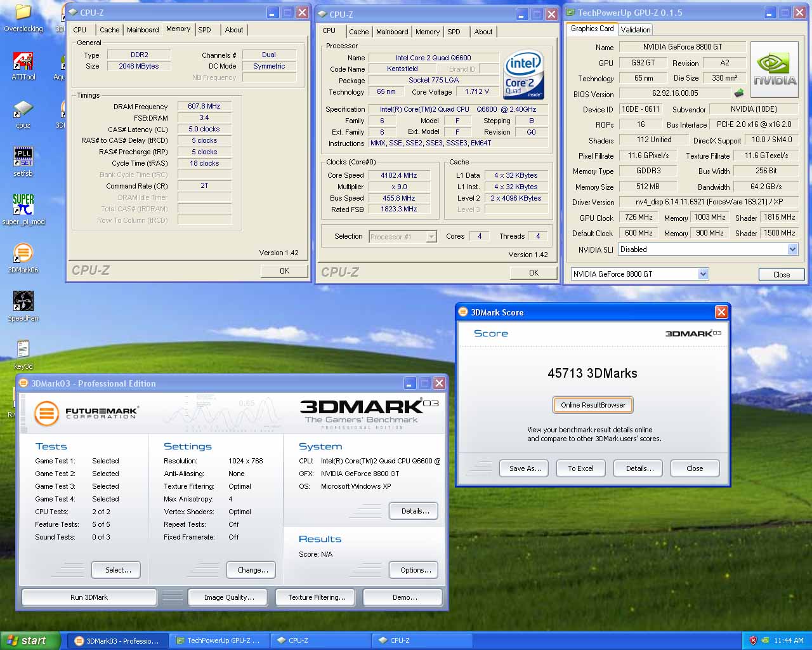The image size is (812, 650).
Task: Click the BIOS save chip icon in GPU-Z
Action: 738,93
